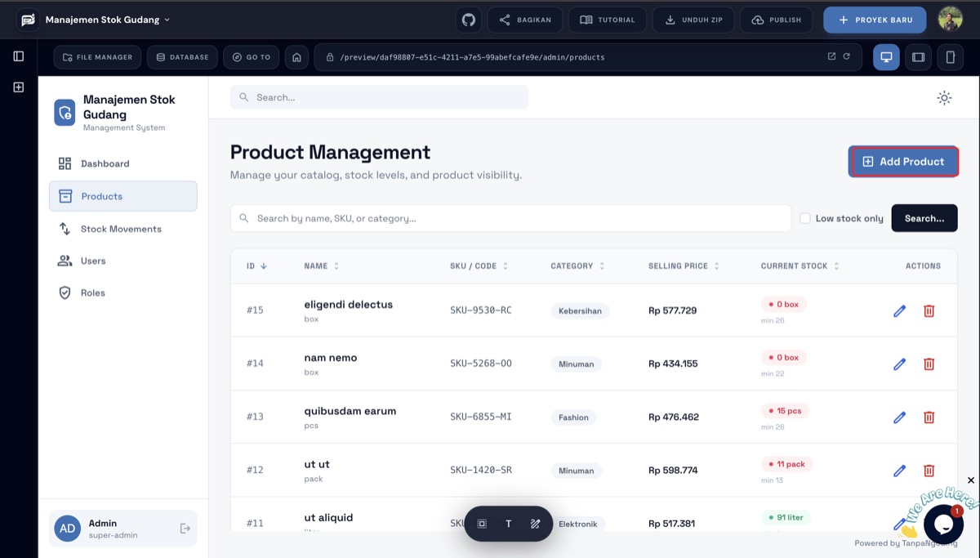Open the File Manager
The height and width of the screenshot is (558, 980).
point(97,57)
